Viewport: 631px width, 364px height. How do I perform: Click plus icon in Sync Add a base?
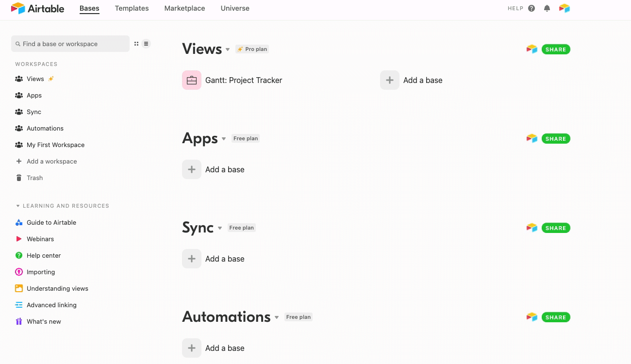point(192,259)
